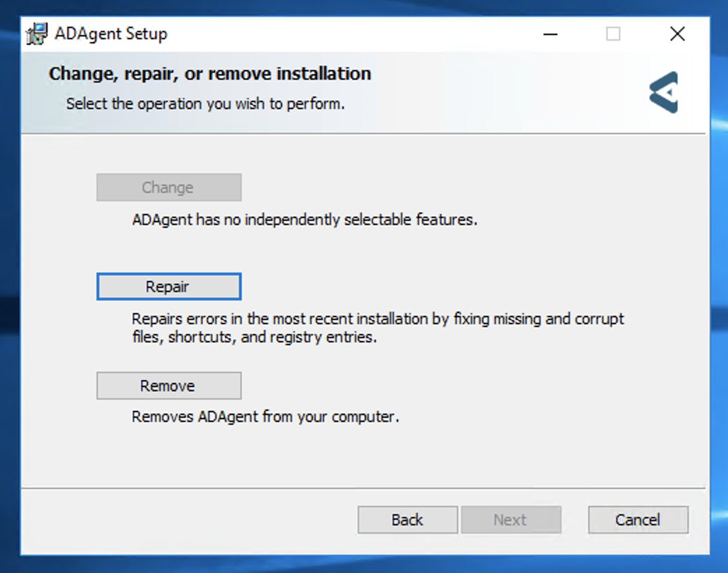The width and height of the screenshot is (728, 573).
Task: Click the Repair button
Action: (169, 286)
